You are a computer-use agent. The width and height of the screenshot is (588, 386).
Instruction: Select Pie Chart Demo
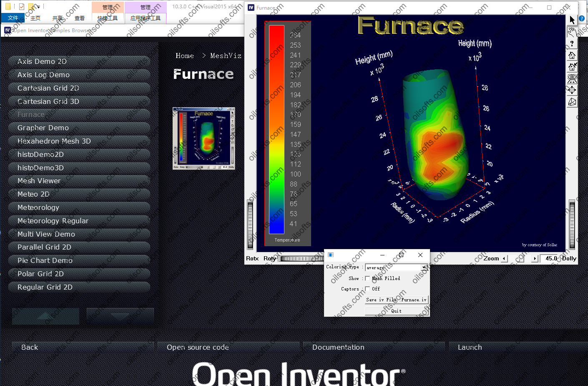pyautogui.click(x=79, y=260)
